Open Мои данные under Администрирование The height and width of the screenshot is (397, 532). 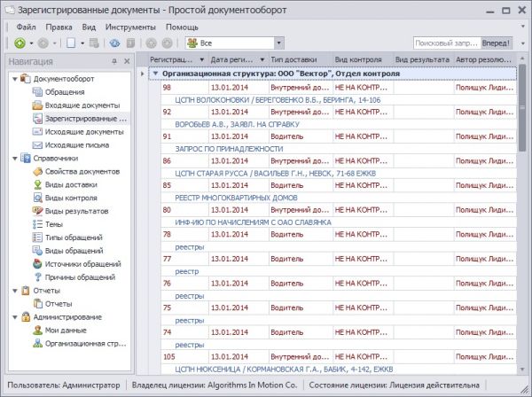(x=65, y=330)
